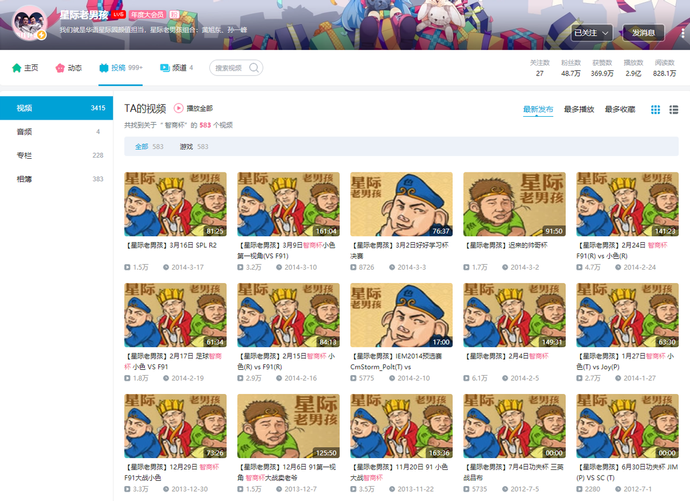This screenshot has width=690, height=501.
Task: Click play count icon beside 3.5万
Action: point(353,489)
